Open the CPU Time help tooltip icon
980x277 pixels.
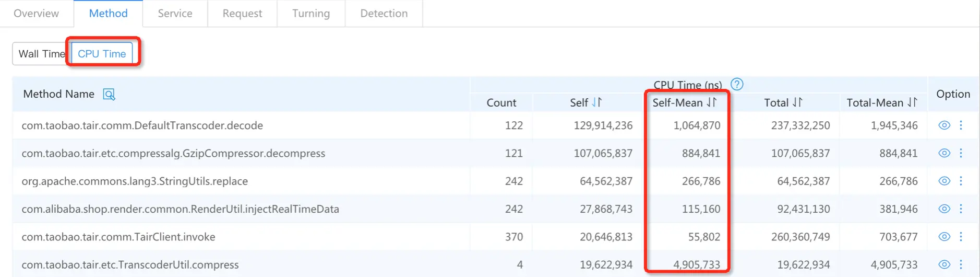point(737,84)
